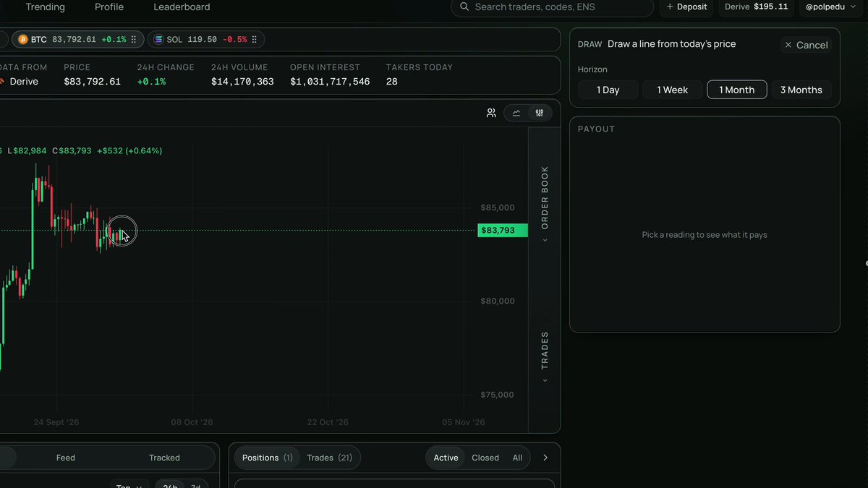Click the 24H Volume value $14,170,363
Viewport: 868px width, 488px height.
coord(242,82)
